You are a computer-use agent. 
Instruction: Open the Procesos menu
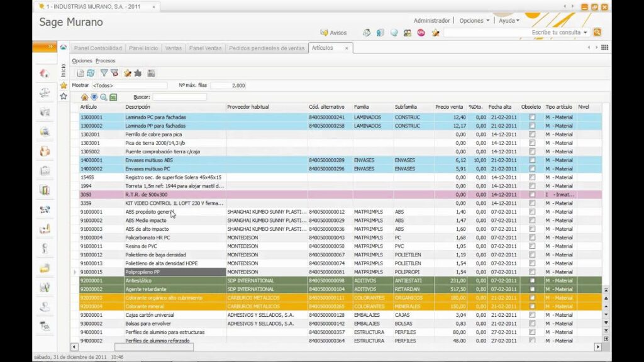click(104, 60)
